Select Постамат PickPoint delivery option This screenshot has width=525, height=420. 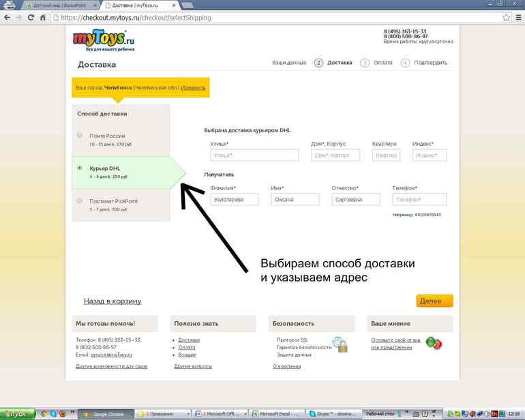80,201
